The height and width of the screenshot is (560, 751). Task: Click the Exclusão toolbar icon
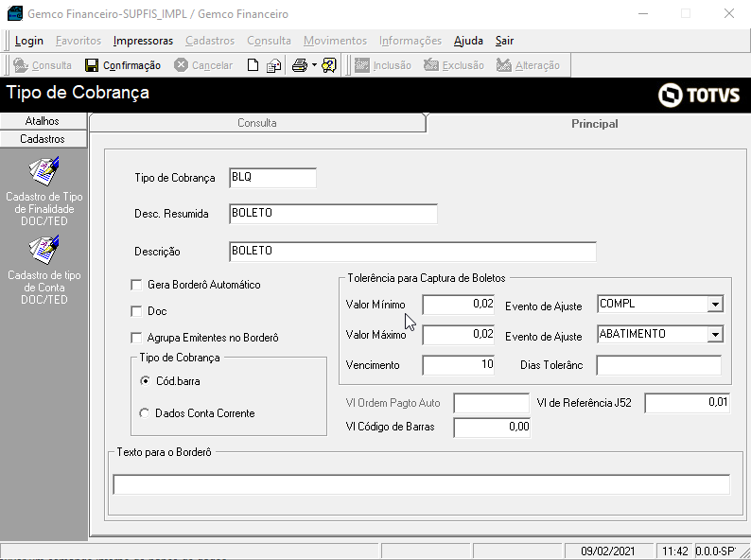[x=431, y=65]
